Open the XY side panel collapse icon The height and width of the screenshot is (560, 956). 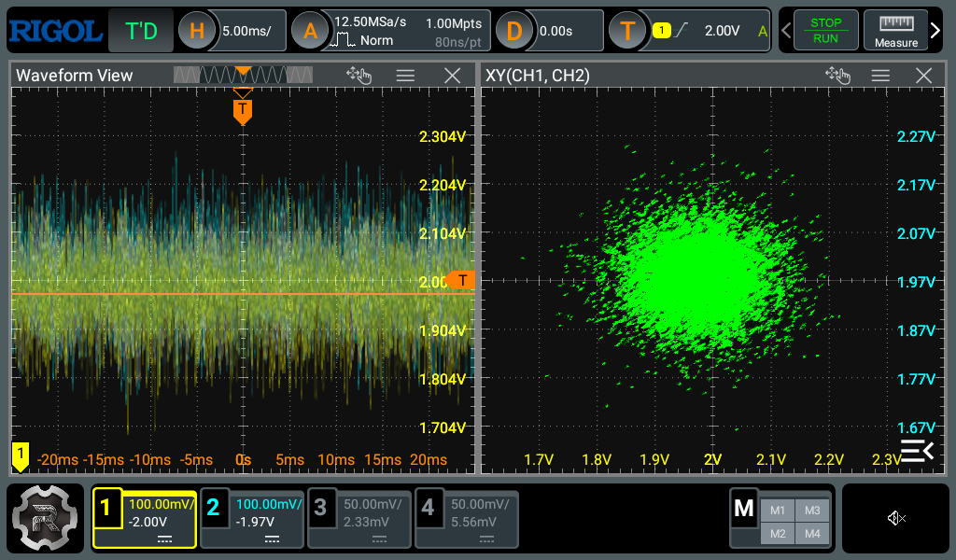click(x=917, y=451)
